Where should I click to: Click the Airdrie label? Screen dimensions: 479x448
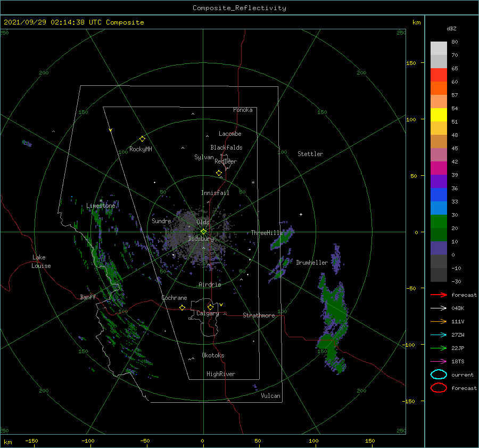(210, 284)
